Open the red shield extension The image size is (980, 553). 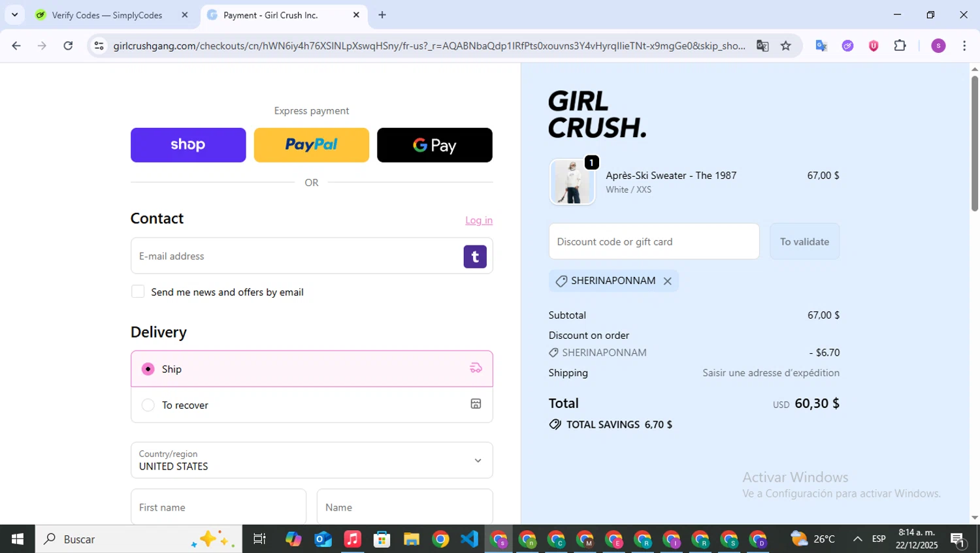[x=874, y=46]
